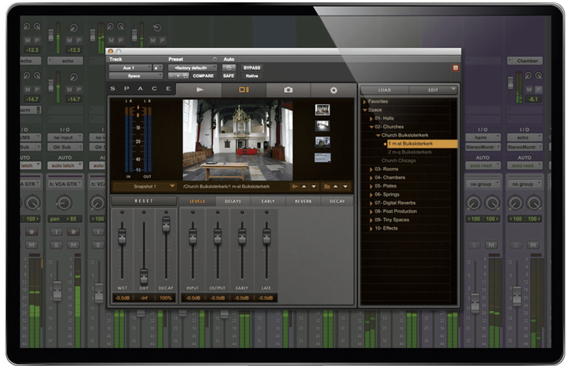The image size is (588, 366).
Task: Expand the Favorites folder
Action: [365, 101]
